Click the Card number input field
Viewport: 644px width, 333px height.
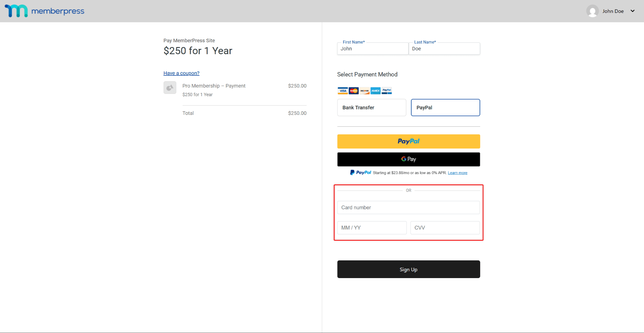(408, 207)
